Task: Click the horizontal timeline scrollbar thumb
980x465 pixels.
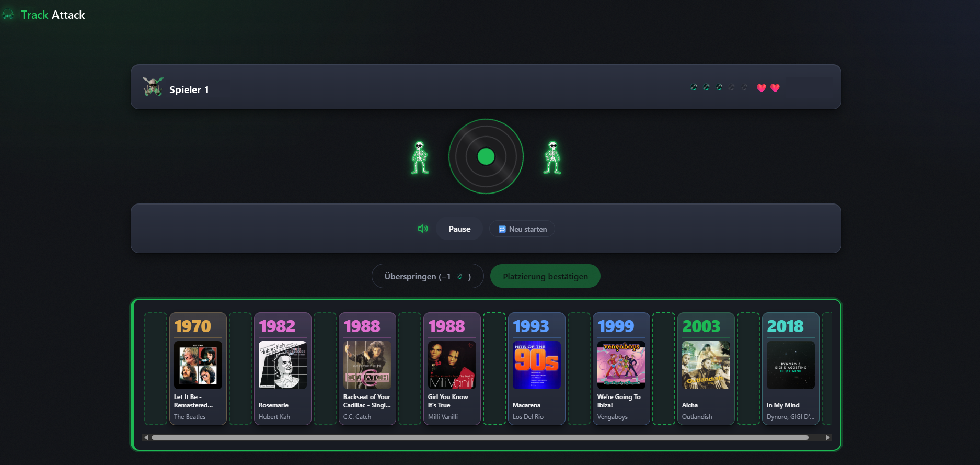Action: click(480, 437)
